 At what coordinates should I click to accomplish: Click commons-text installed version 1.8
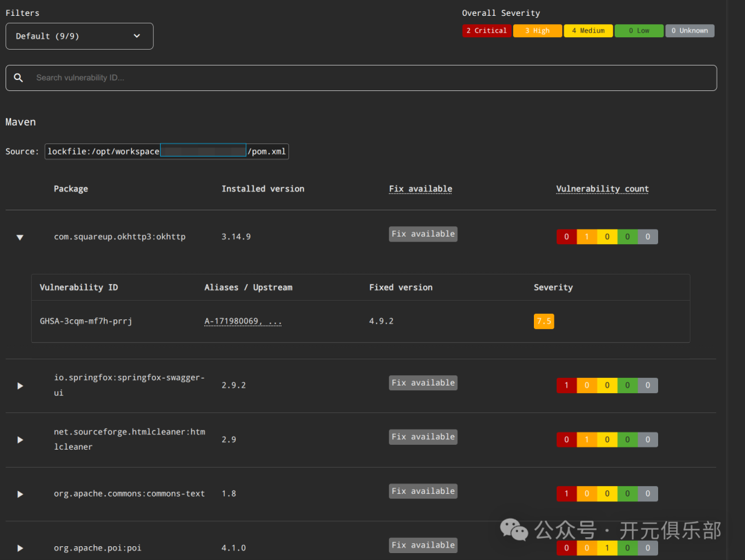(x=229, y=494)
